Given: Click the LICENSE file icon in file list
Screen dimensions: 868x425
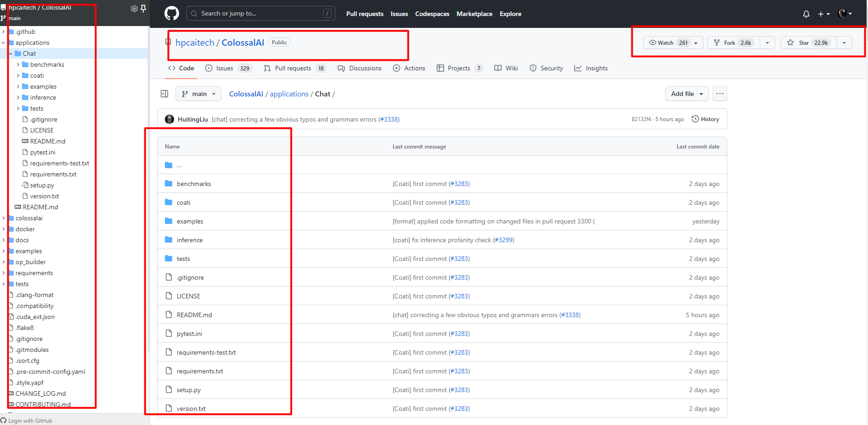Looking at the screenshot, I should point(169,296).
